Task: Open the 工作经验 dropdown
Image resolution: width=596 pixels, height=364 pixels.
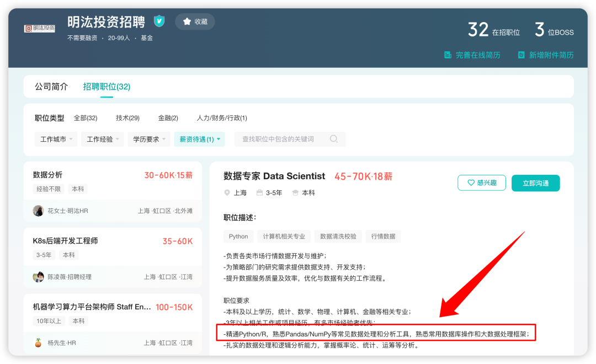Action: 102,139
